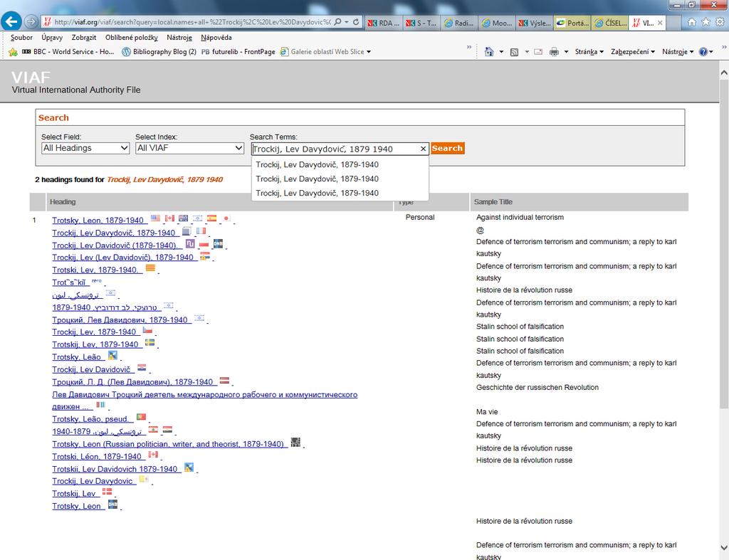Click the US flag next to Trotsky, Leon

coord(155,218)
